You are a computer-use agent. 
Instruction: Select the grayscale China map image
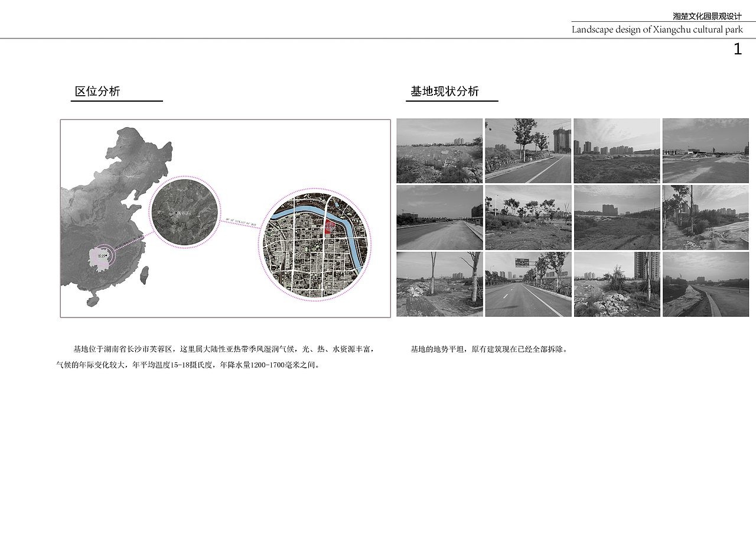116,217
